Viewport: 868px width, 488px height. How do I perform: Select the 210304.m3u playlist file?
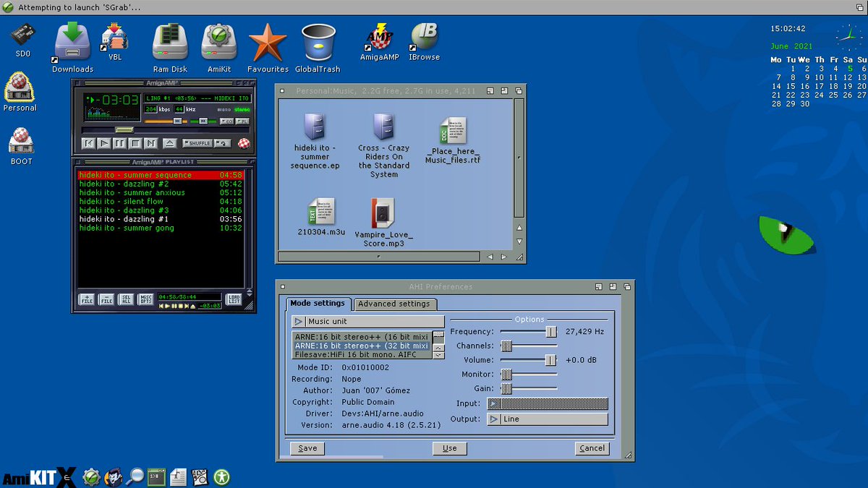pos(321,211)
